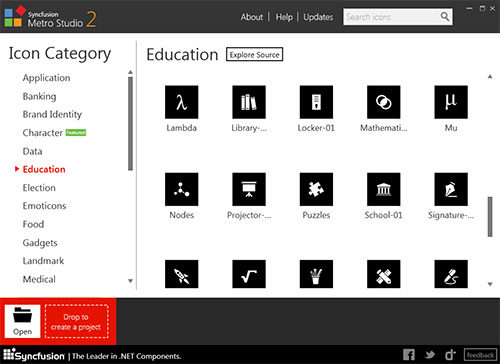The width and height of the screenshot is (500, 364).
Task: Click the search magnifier icon
Action: click(x=445, y=16)
